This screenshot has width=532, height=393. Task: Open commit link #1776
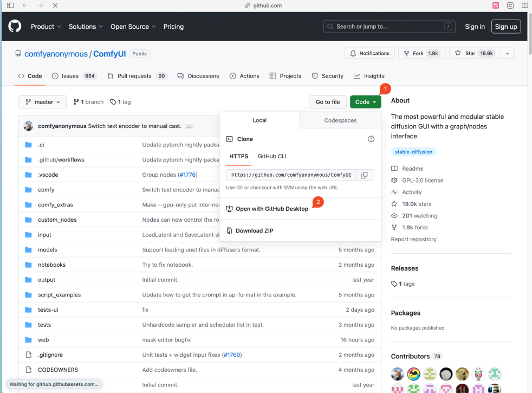click(187, 175)
